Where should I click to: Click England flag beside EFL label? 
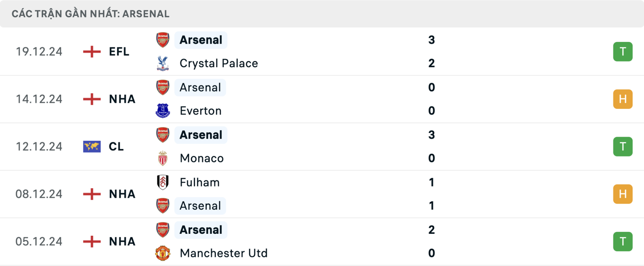click(92, 52)
